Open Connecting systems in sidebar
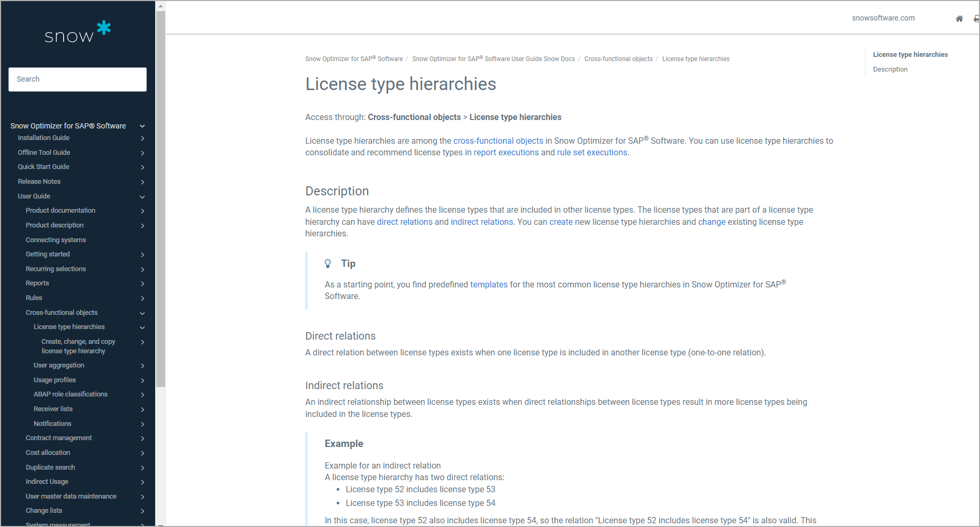 (x=56, y=240)
